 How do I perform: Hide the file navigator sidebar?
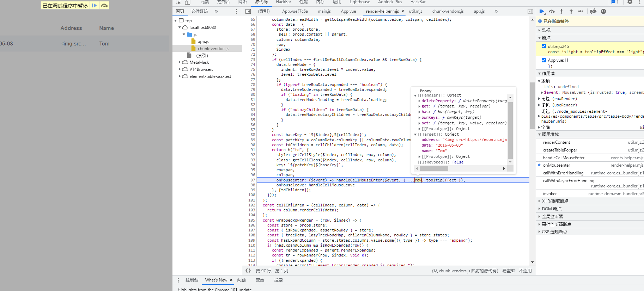(248, 11)
